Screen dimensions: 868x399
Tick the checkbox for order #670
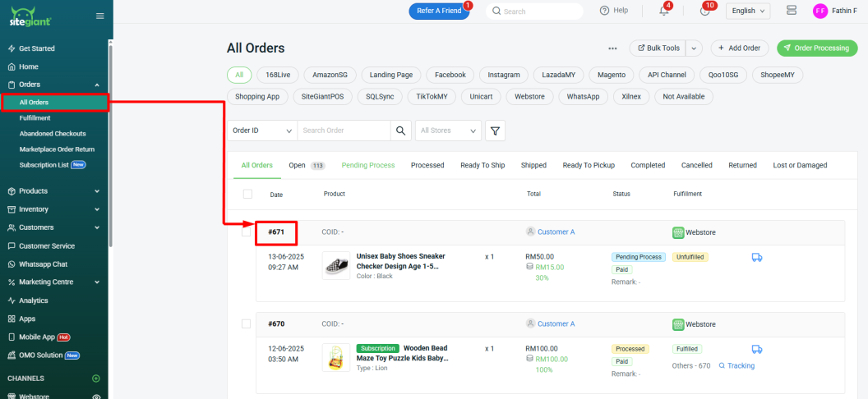pyautogui.click(x=246, y=323)
